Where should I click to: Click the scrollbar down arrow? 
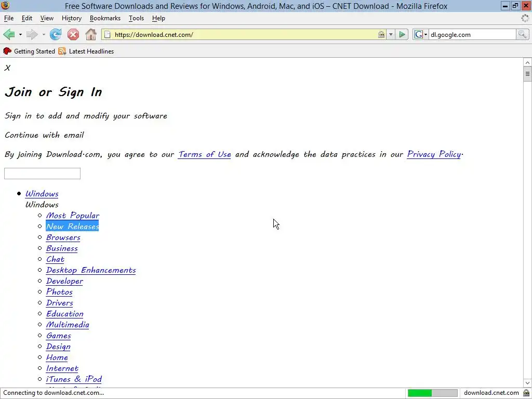[527, 383]
